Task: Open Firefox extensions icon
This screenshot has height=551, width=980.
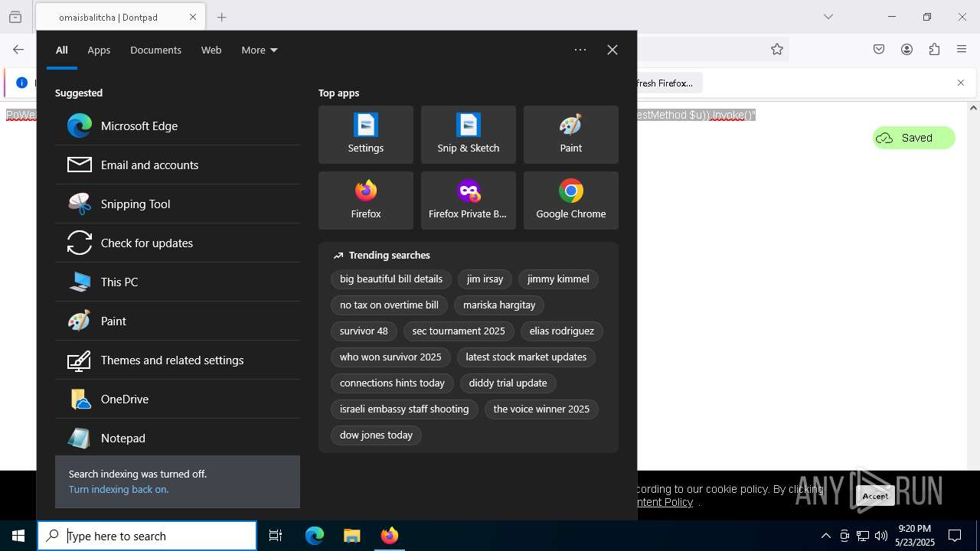Action: (934, 49)
